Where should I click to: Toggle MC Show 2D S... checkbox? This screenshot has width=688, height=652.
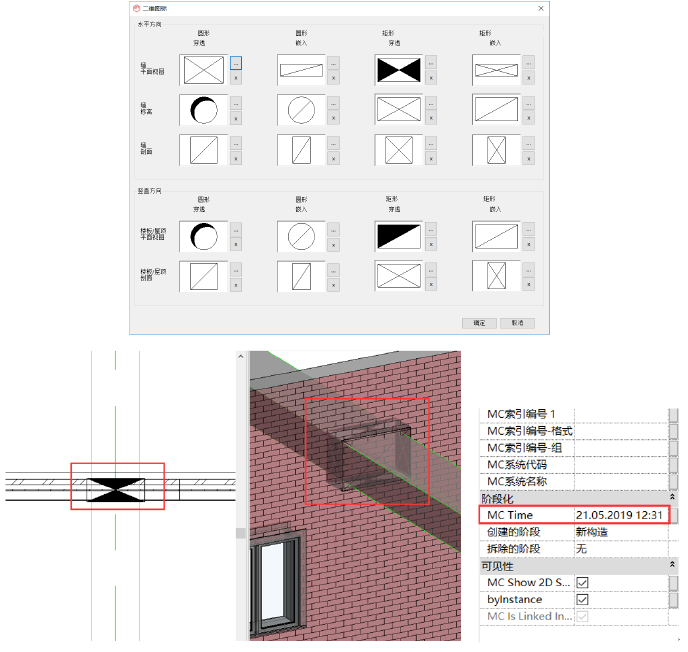582,583
